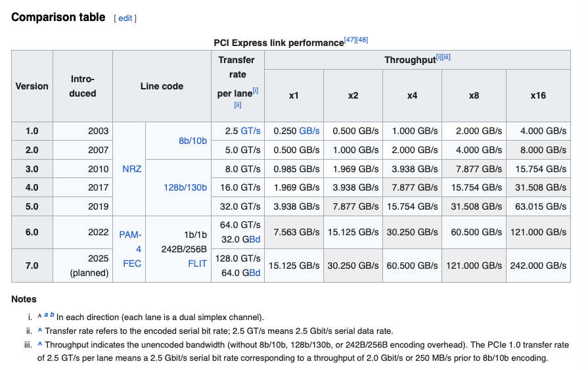Select the Line code column header
Image resolution: width=588 pixels, height=370 pixels.
pyautogui.click(x=162, y=86)
